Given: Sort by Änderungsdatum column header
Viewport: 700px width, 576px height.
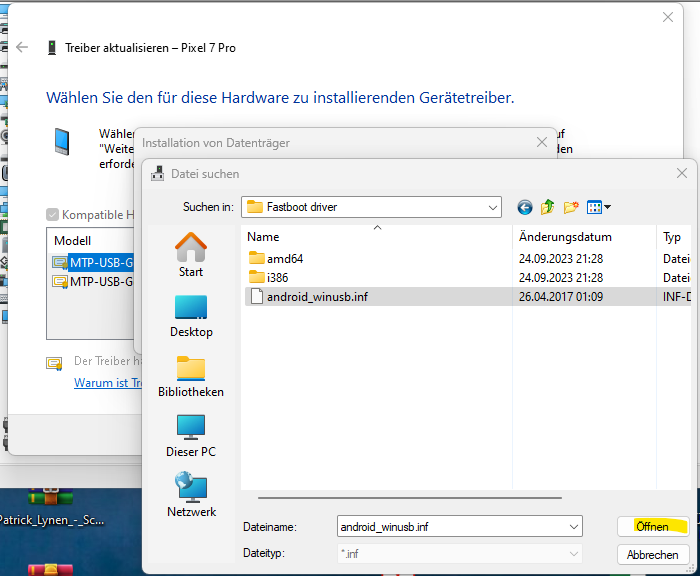Looking at the screenshot, I should point(565,237).
